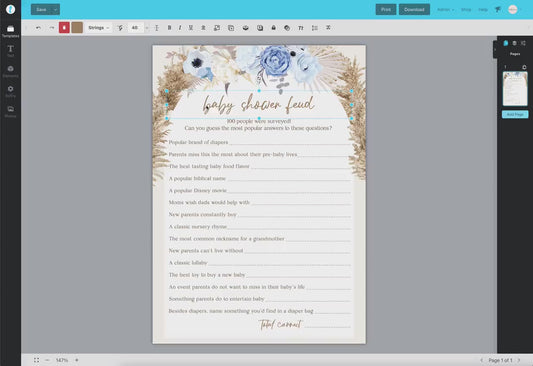533x366 pixels.
Task: Click the red delete trash icon
Action: [64, 28]
